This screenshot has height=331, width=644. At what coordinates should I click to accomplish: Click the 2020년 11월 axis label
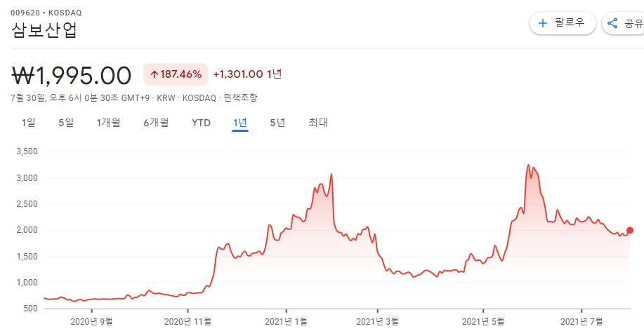[188, 322]
